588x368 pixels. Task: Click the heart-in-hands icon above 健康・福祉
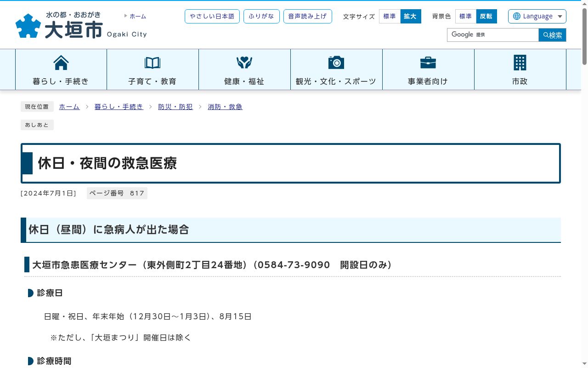click(x=244, y=62)
